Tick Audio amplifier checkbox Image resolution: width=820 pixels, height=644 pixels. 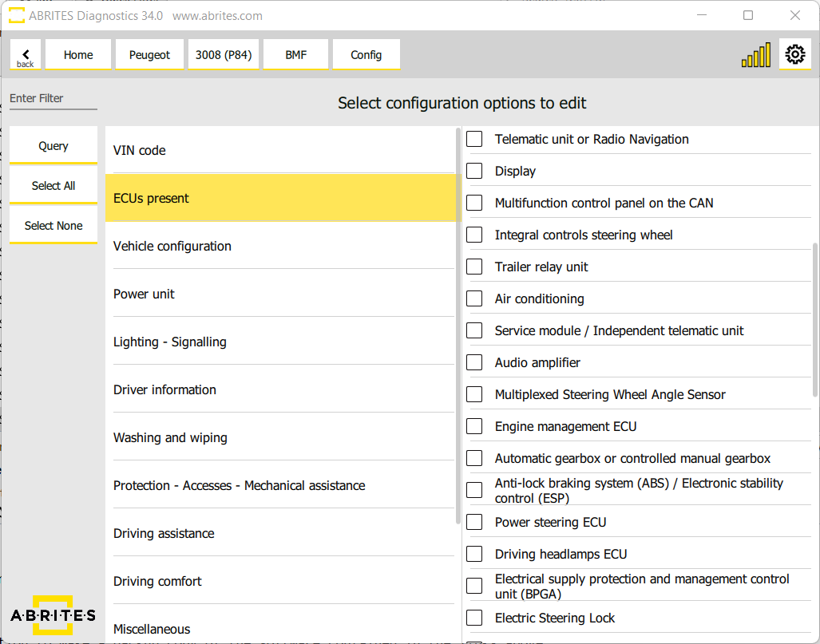click(474, 362)
